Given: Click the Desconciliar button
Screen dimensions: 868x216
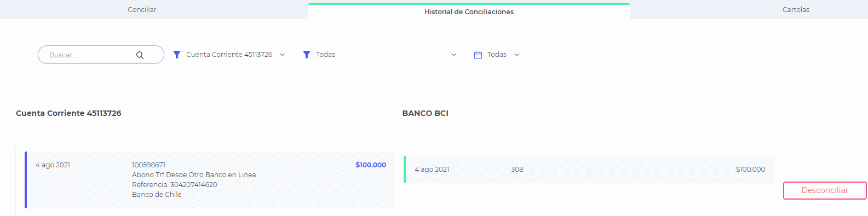Looking at the screenshot, I should [x=825, y=190].
